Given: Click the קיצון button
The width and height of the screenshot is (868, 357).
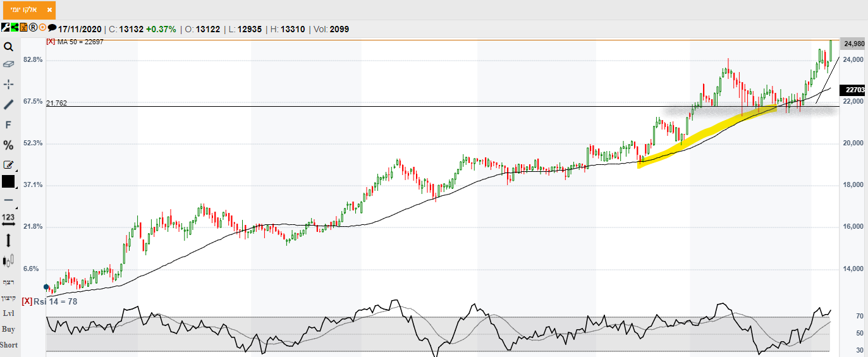Looking at the screenshot, I should pos(8,298).
